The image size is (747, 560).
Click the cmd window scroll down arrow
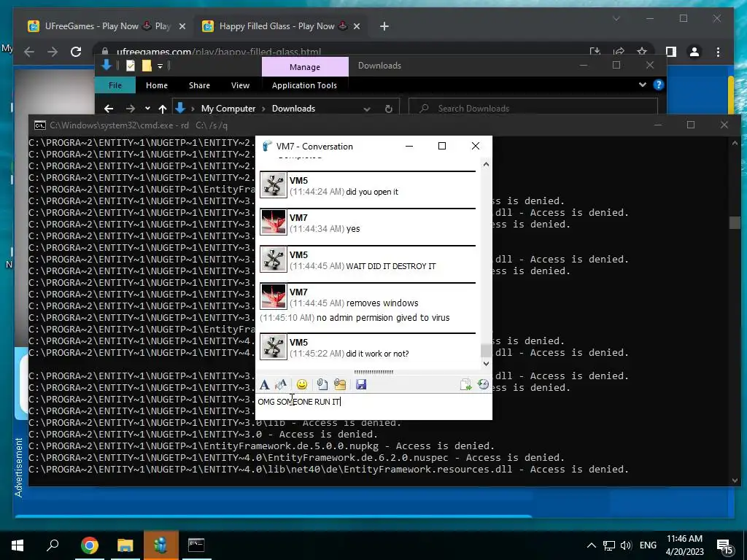[x=735, y=481]
